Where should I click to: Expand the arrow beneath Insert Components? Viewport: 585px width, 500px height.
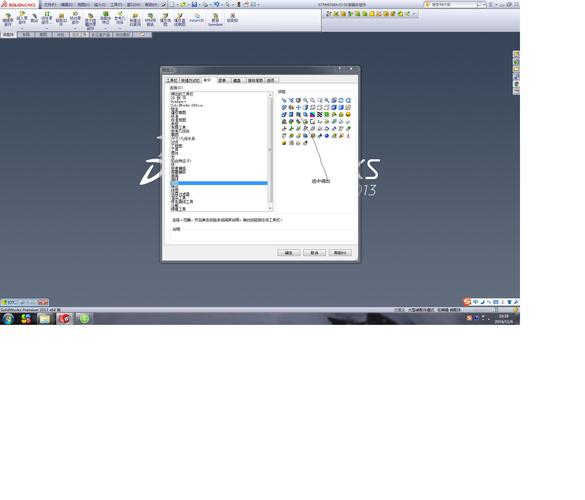tap(22, 28)
